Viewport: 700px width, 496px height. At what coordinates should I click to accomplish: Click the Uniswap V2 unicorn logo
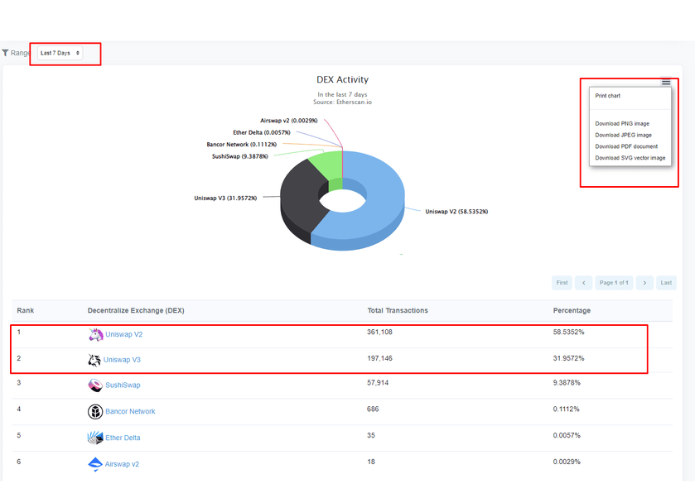95,334
